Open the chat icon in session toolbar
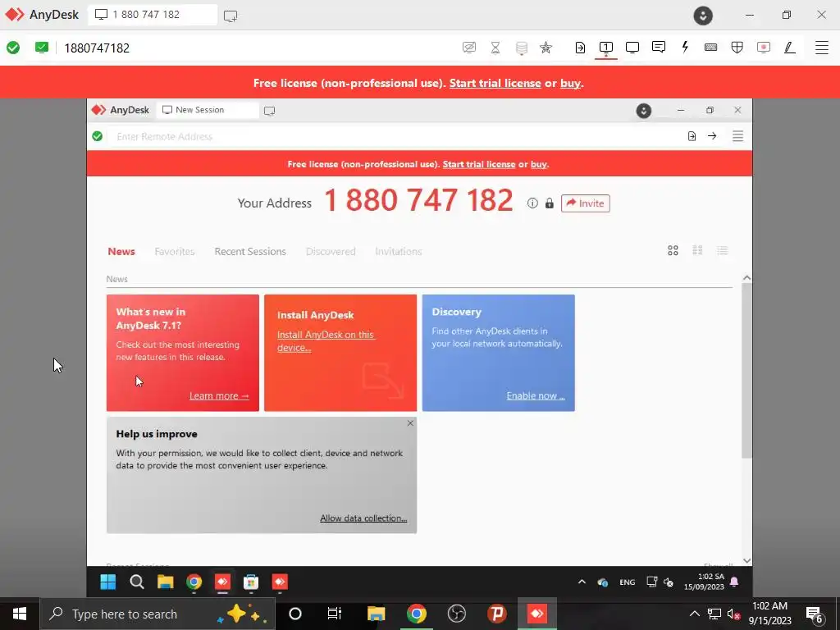This screenshot has height=630, width=840. point(659,48)
